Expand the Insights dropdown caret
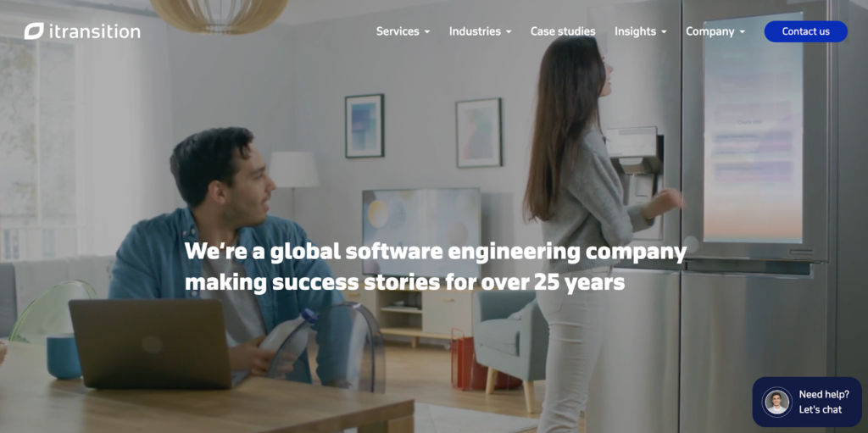 tap(664, 32)
